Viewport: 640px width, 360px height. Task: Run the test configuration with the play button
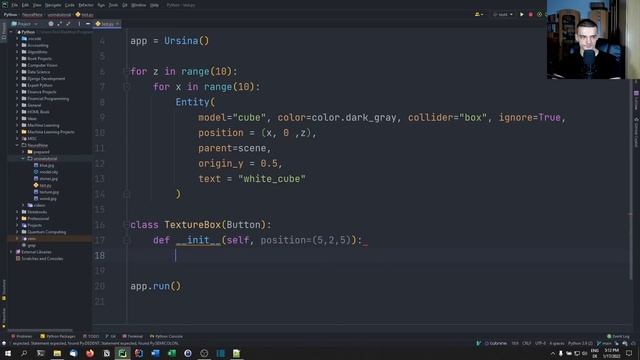click(521, 14)
